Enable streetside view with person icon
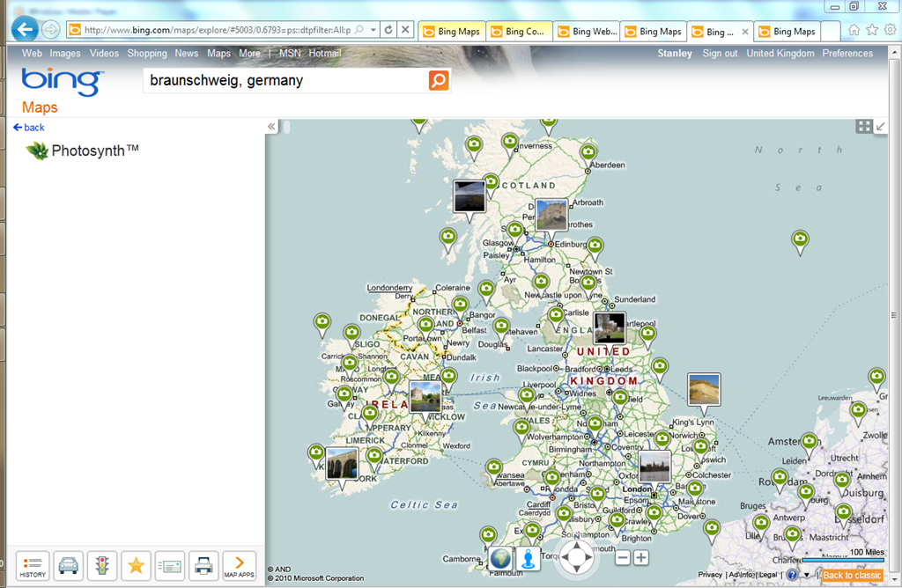Image resolution: width=902 pixels, height=588 pixels. (528, 558)
